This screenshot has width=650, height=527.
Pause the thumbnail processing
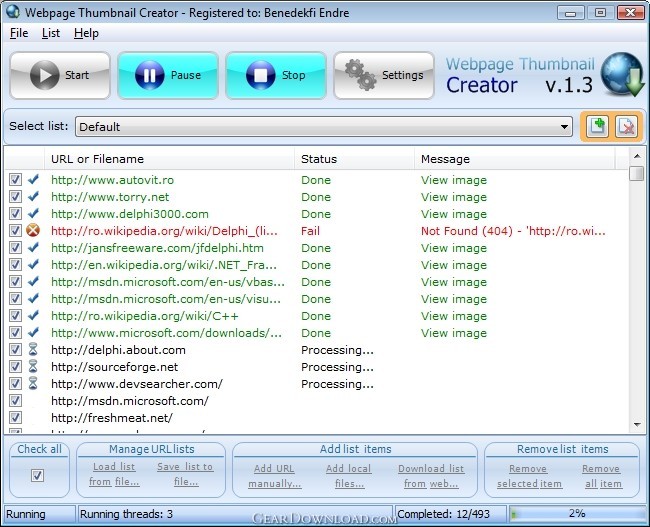(x=168, y=75)
